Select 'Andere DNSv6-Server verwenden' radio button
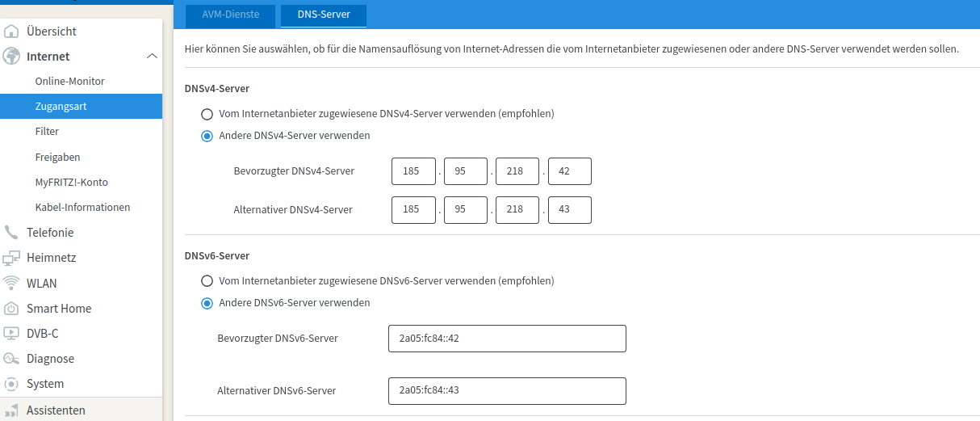 click(207, 303)
